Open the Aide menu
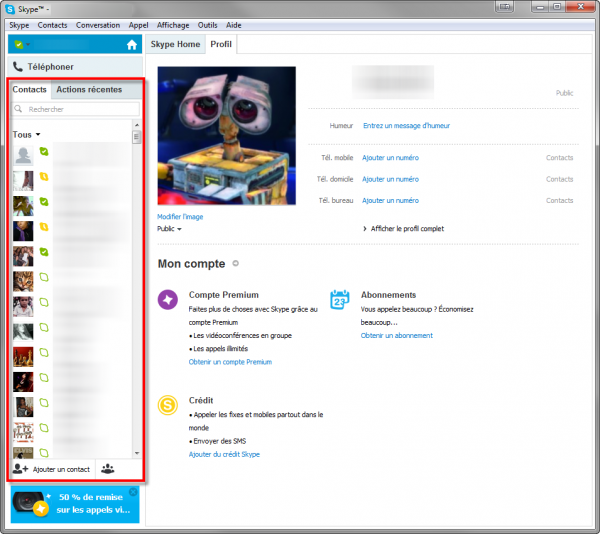The width and height of the screenshot is (600, 534). pyautogui.click(x=233, y=25)
